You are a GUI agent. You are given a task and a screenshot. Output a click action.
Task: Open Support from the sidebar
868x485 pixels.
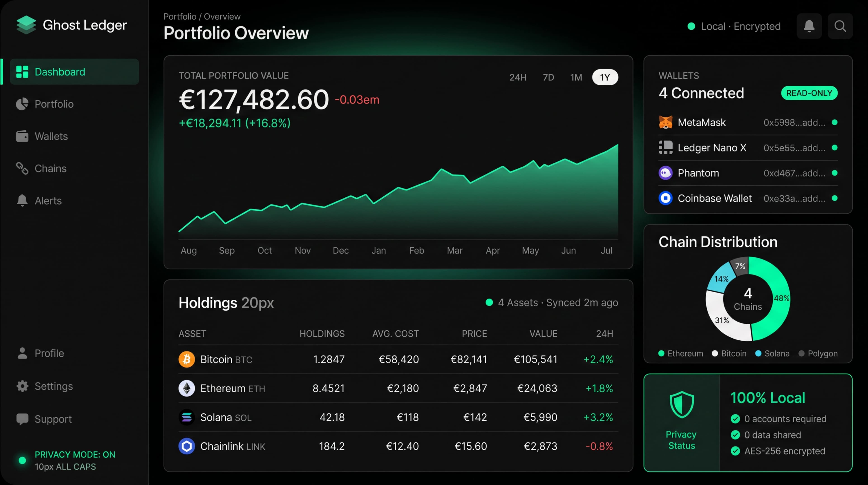pos(53,419)
